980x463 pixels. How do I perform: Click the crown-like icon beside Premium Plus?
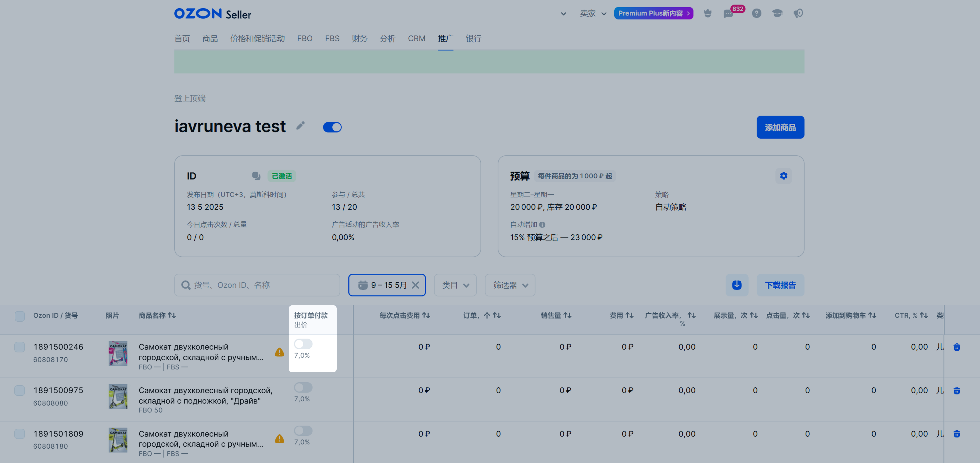(x=707, y=13)
